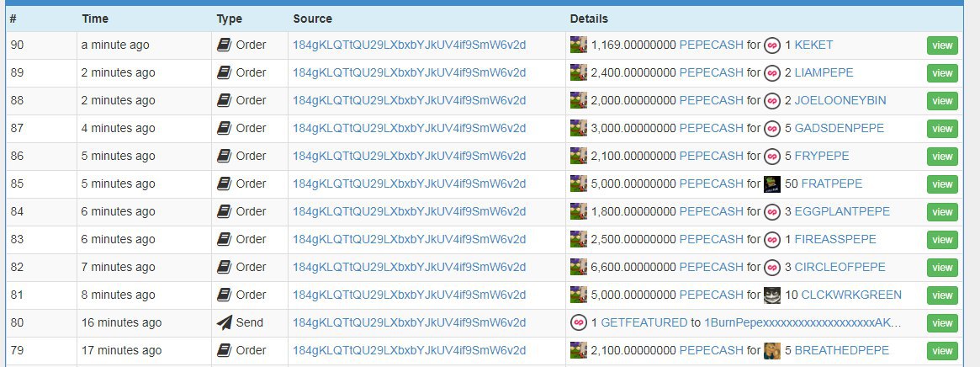The width and height of the screenshot is (980, 367).
Task: Click the view button for row 89
Action: point(942,73)
